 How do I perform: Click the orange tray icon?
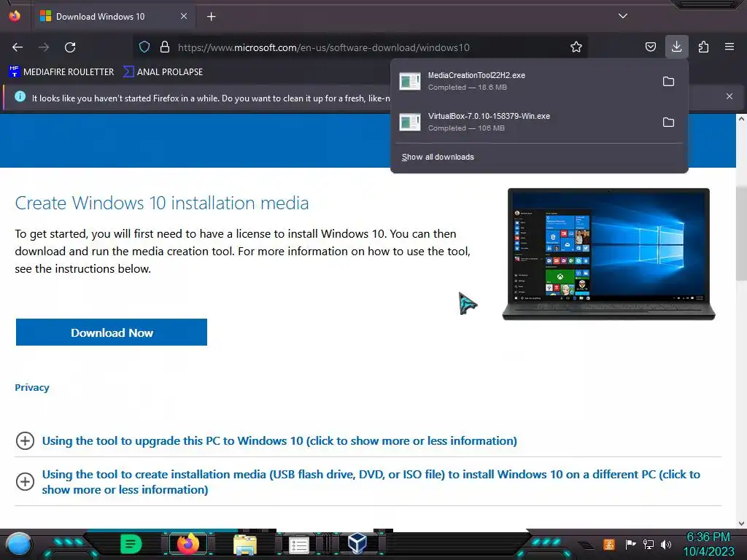coord(609,544)
